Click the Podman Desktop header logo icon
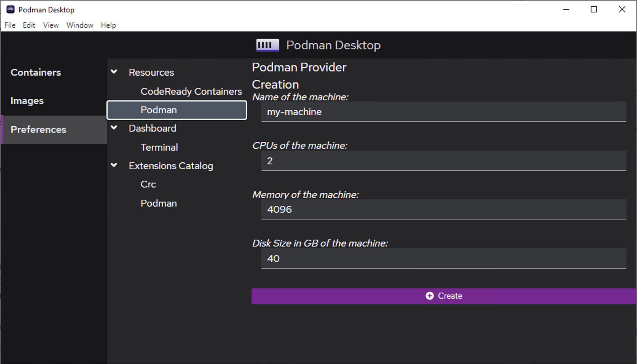This screenshot has height=364, width=637. [267, 45]
